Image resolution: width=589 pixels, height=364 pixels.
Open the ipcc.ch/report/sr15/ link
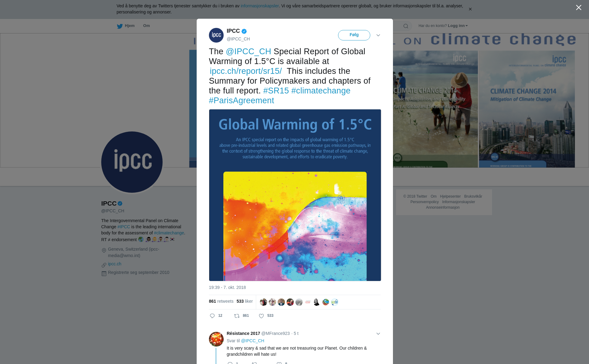point(246,71)
